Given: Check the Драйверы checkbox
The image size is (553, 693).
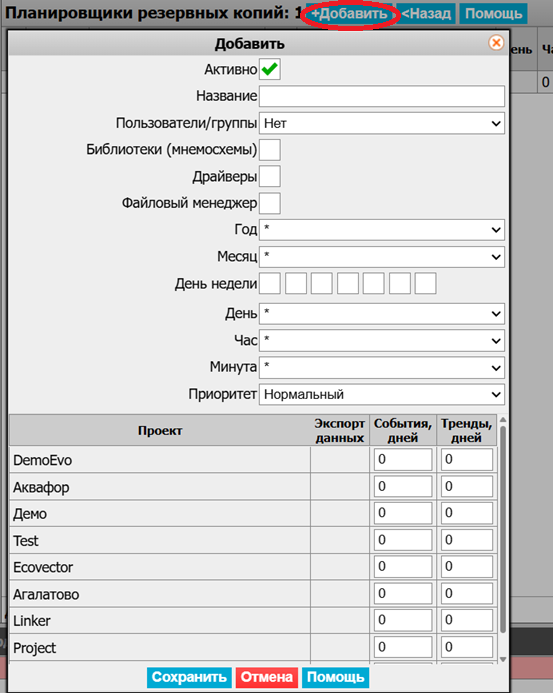Looking at the screenshot, I should [x=270, y=176].
